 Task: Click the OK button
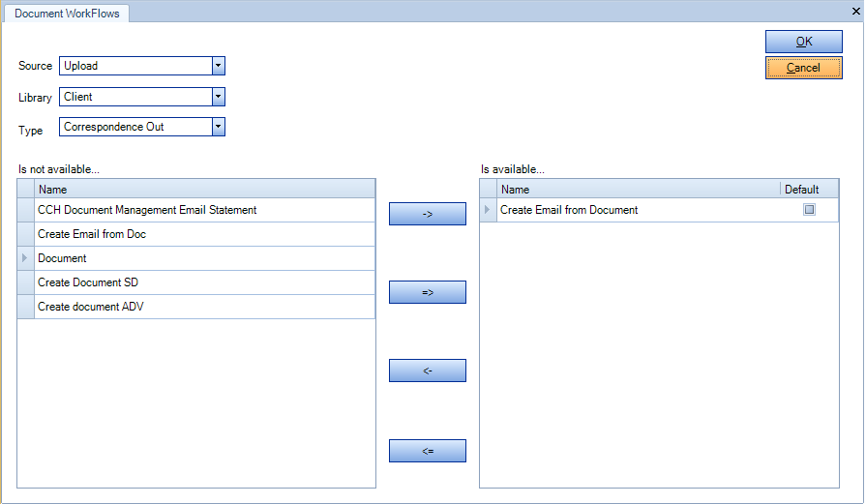[x=804, y=42]
